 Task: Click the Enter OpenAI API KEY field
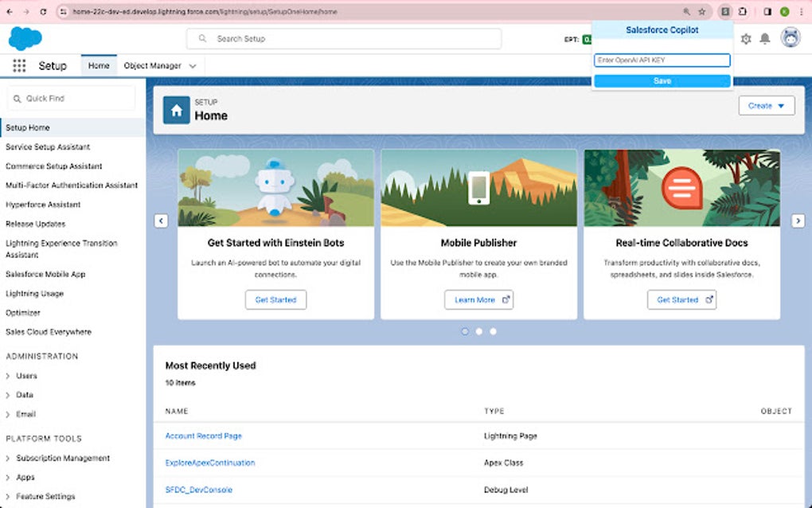pos(662,60)
